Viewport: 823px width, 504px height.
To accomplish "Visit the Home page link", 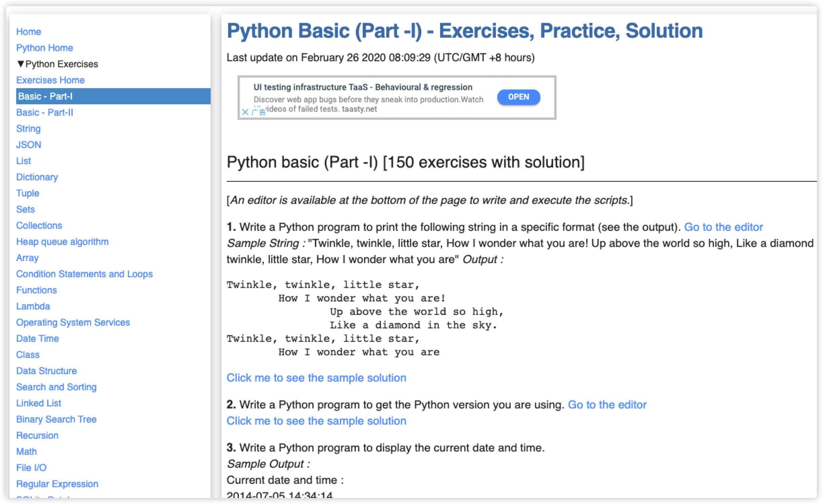I will coord(29,31).
